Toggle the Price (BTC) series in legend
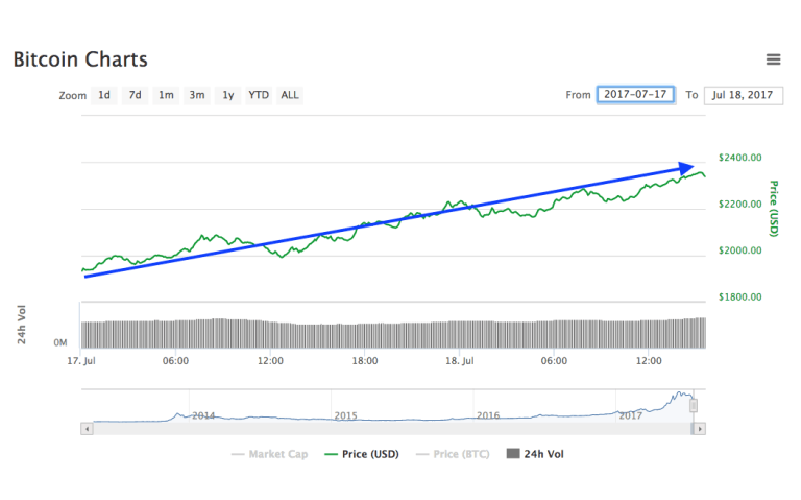The width and height of the screenshot is (801, 500). pos(453,454)
